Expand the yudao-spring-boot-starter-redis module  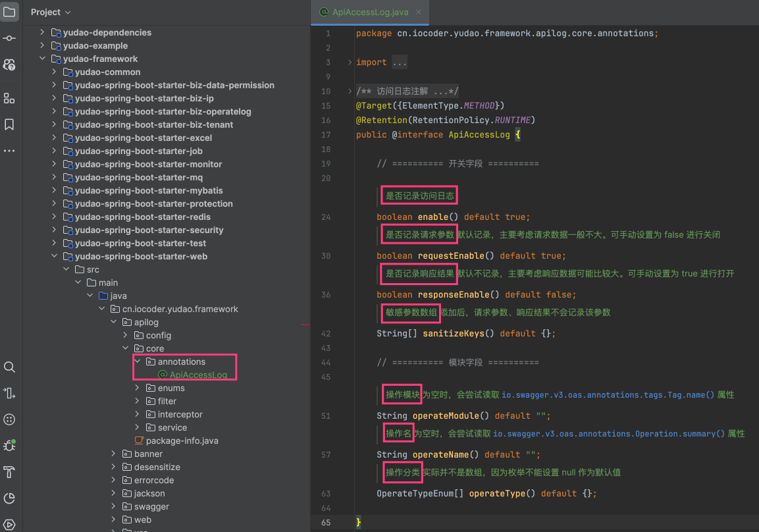54,217
